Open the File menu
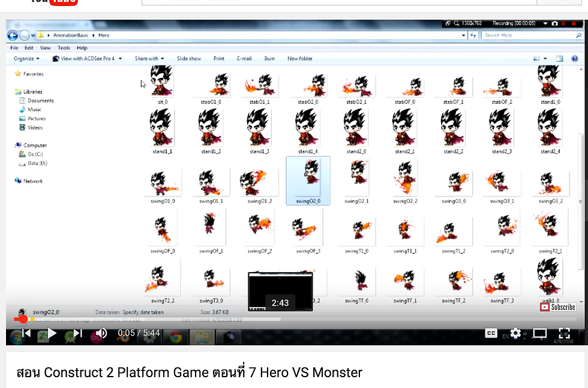The height and width of the screenshot is (388, 588). coord(14,48)
